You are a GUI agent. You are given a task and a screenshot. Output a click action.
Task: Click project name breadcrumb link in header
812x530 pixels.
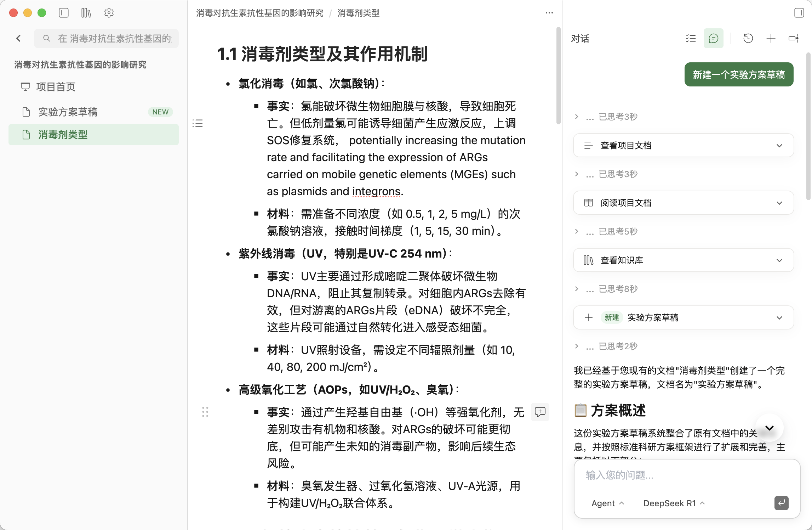tap(259, 13)
